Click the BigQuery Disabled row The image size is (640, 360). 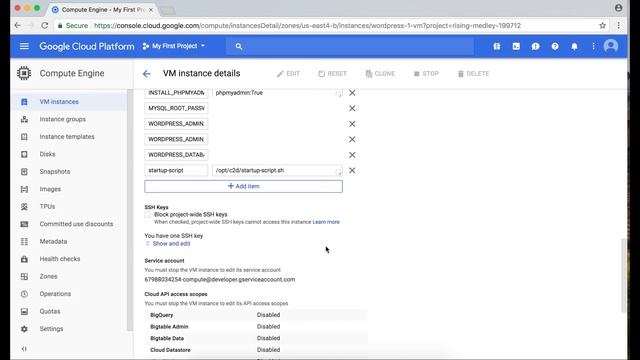256,315
